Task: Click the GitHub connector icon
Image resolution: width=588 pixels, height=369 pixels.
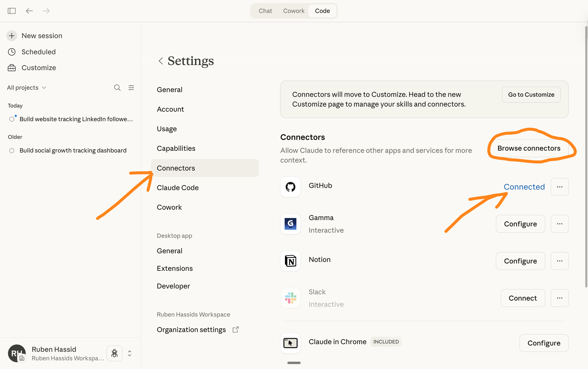Action: point(290,187)
